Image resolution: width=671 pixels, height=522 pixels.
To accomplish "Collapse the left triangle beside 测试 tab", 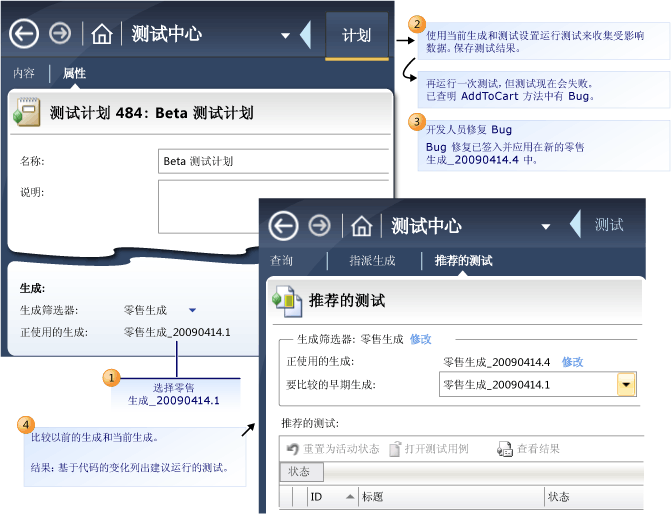I will (576, 224).
